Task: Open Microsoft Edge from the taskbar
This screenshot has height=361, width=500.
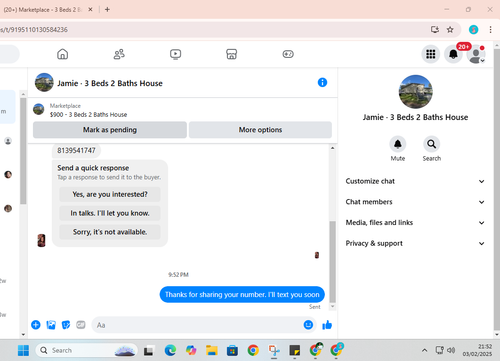Action: coord(170,350)
